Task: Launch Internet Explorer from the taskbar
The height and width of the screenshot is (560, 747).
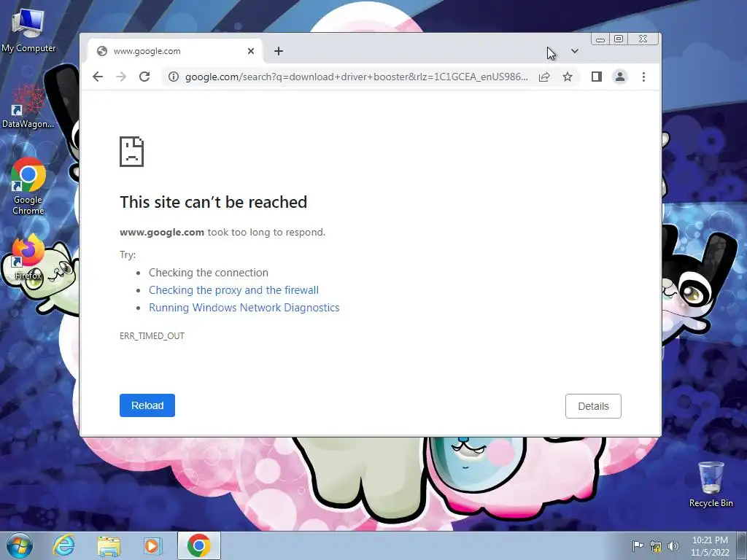Action: (64, 545)
